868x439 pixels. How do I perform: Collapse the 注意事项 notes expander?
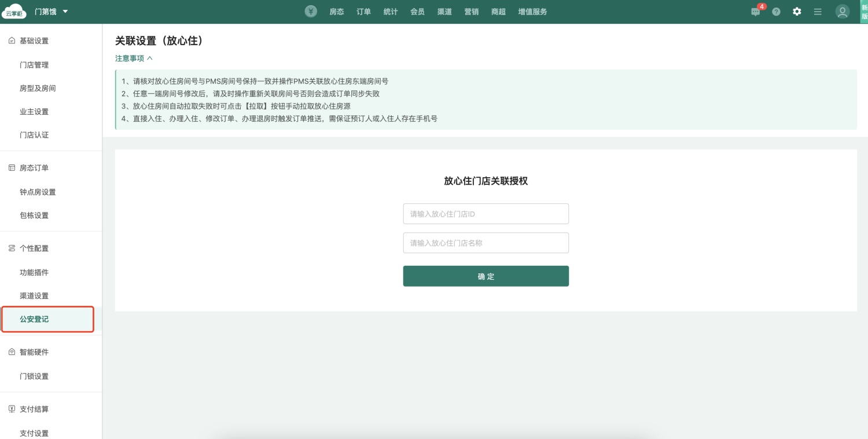pyautogui.click(x=134, y=58)
